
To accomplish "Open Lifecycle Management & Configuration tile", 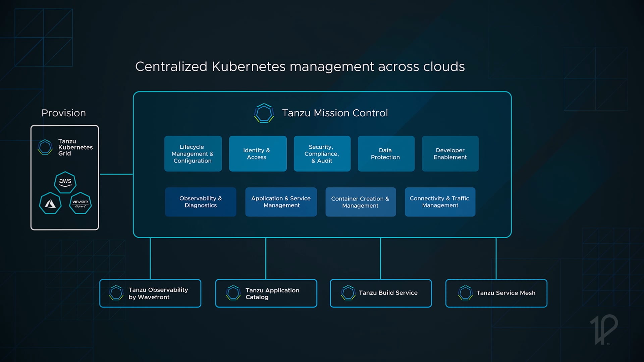I will click(x=193, y=154).
